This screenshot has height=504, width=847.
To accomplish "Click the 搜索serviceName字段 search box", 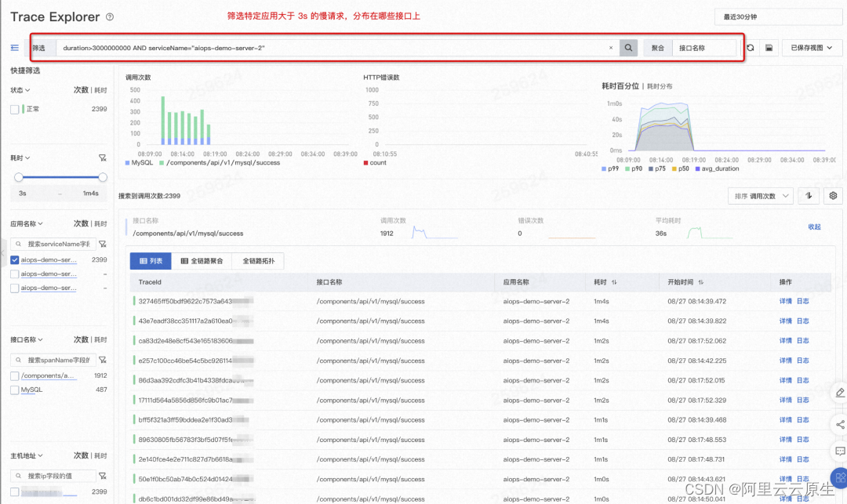I will click(x=53, y=244).
